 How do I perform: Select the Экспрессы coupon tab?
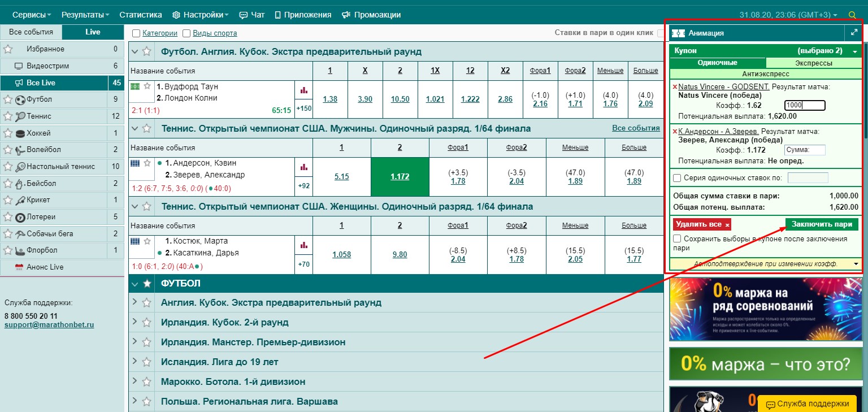click(813, 63)
